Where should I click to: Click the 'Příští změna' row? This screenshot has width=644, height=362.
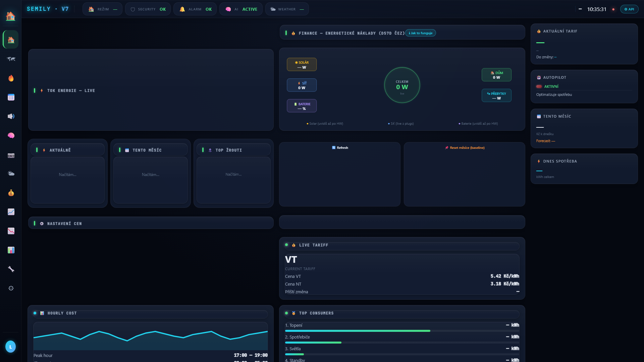point(402,292)
